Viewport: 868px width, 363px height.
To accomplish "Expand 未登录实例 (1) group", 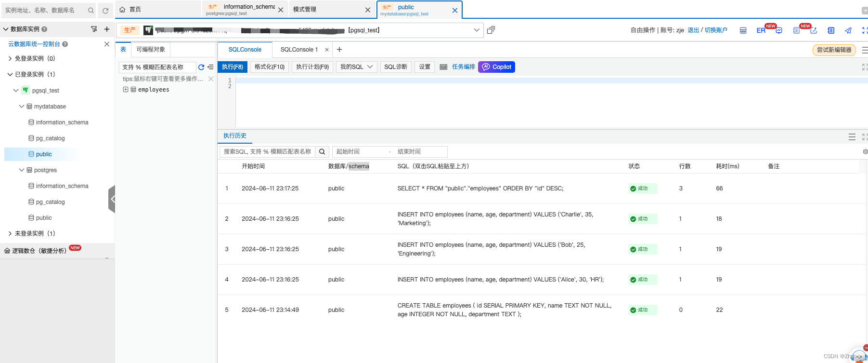I will 10,233.
